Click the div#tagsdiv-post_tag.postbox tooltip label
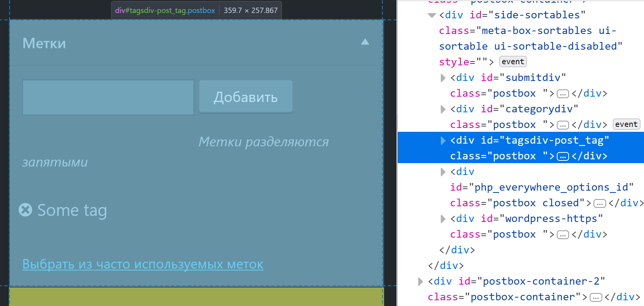This screenshot has height=306, width=644. [165, 10]
